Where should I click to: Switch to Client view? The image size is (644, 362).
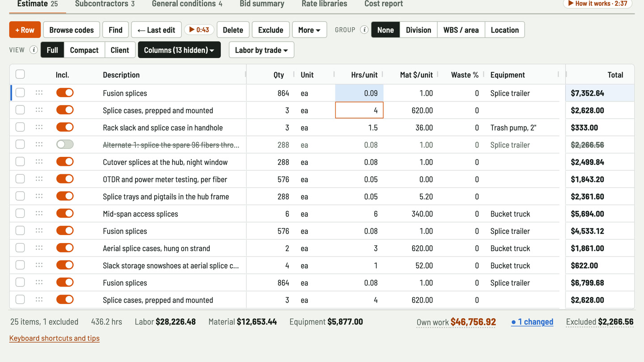point(120,50)
